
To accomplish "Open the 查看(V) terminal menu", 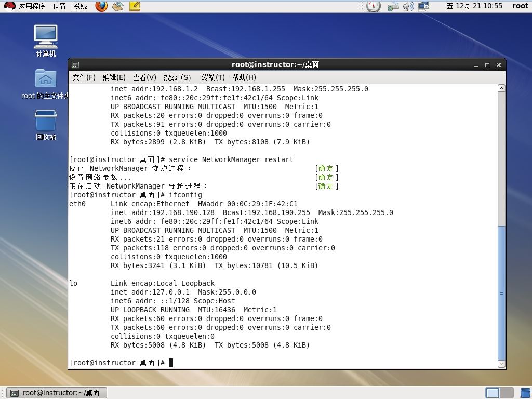I will coord(144,78).
